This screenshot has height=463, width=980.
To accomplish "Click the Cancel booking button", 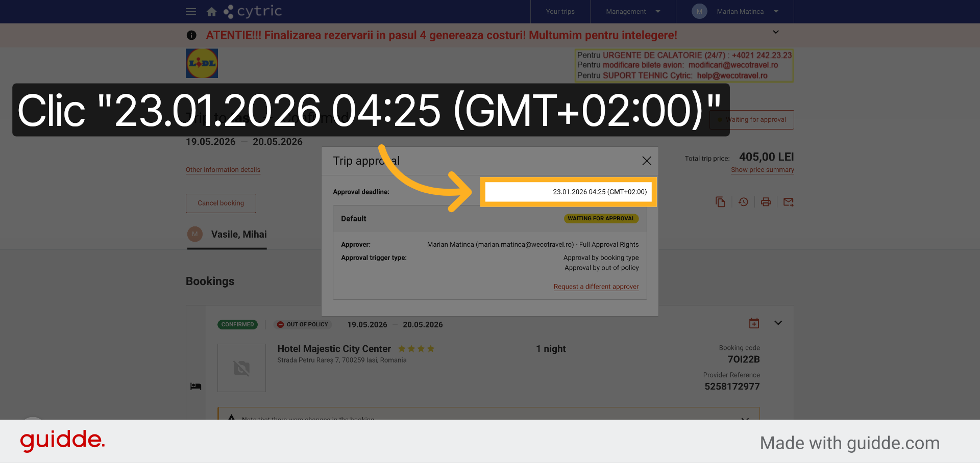I will [x=221, y=203].
